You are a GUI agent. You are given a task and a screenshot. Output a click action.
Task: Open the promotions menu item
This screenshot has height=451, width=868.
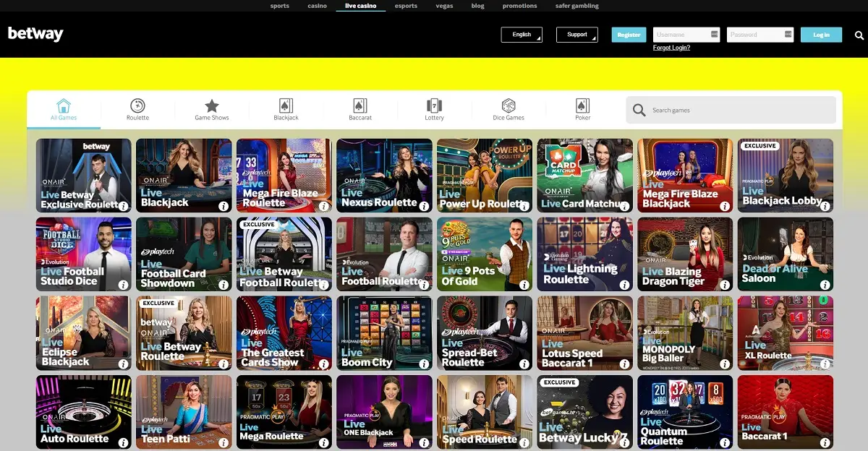pos(520,6)
